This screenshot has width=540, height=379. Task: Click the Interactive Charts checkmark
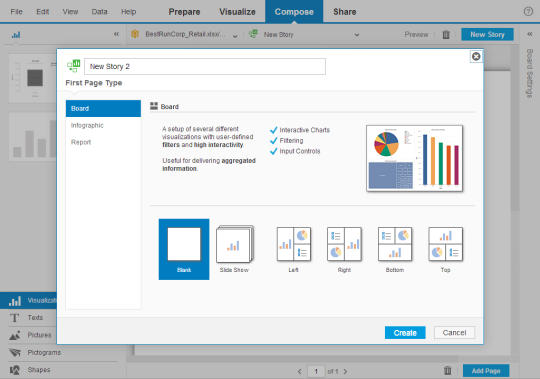(x=274, y=130)
